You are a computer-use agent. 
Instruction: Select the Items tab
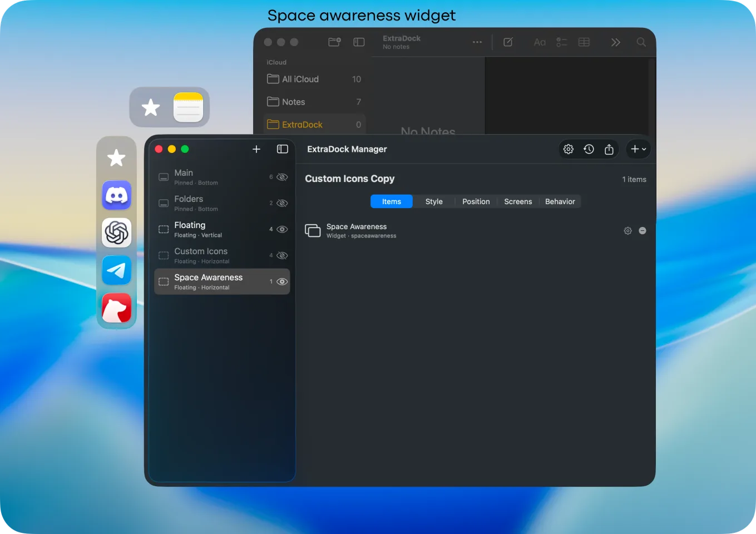tap(392, 201)
